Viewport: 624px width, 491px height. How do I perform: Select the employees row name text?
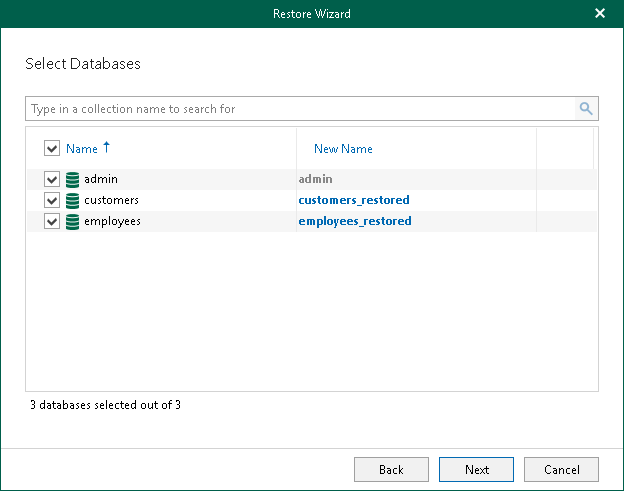coord(112,221)
